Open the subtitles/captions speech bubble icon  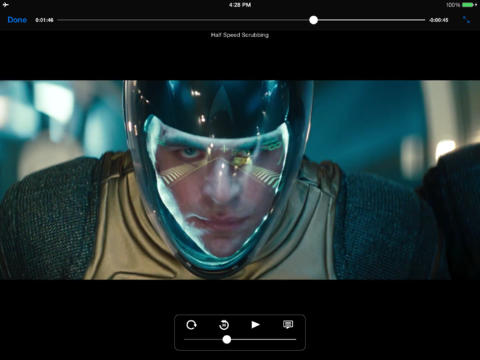click(288, 324)
